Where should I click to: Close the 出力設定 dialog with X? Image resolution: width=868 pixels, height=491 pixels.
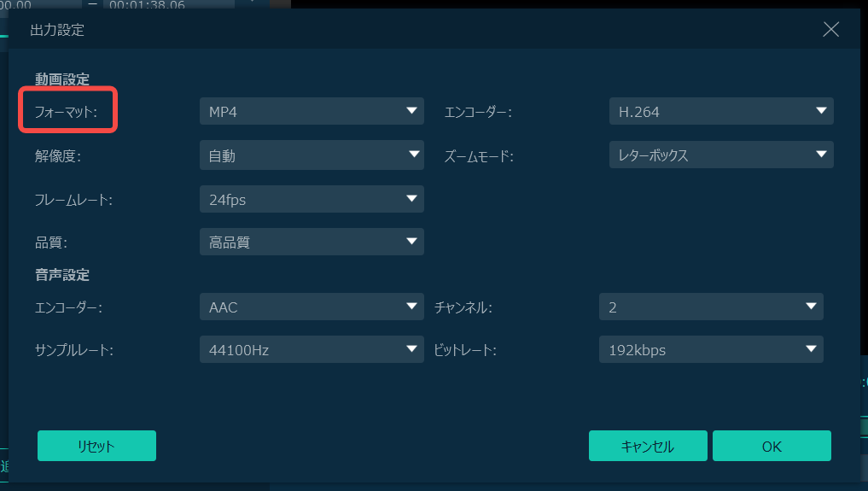tap(831, 29)
